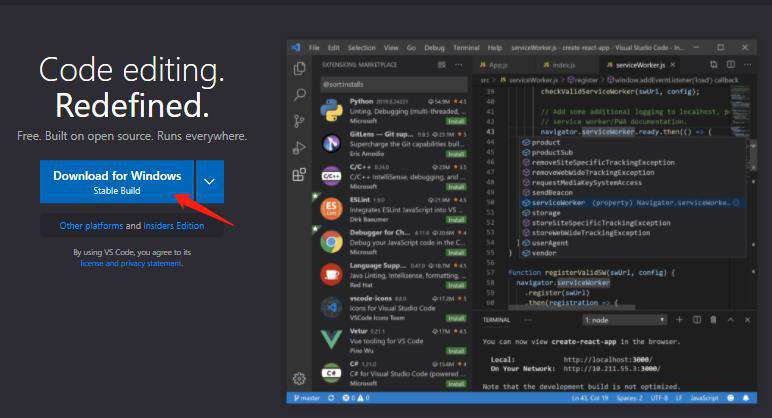This screenshot has height=418, width=772.
Task: Open the license and privacy statement link
Action: point(131,263)
